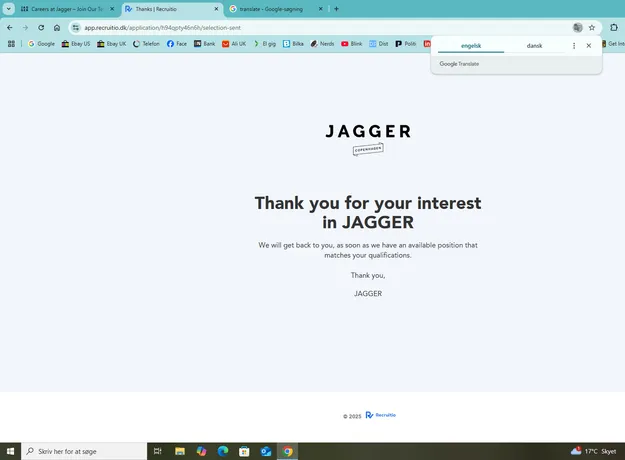Open the Blink bookmark
This screenshot has width=625, height=460.
tap(352, 44)
